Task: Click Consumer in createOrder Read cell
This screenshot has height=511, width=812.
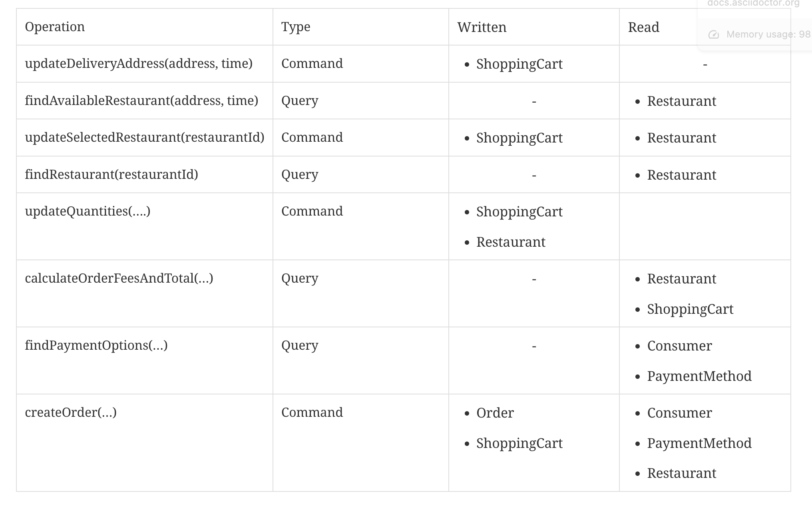Action: tap(679, 413)
